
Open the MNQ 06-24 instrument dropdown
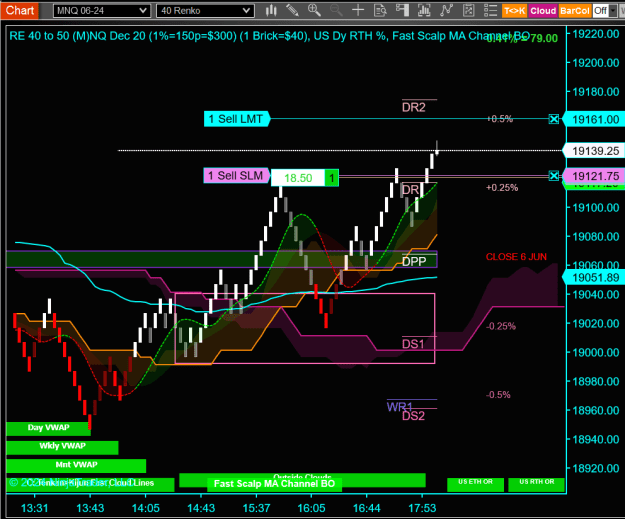102,11
